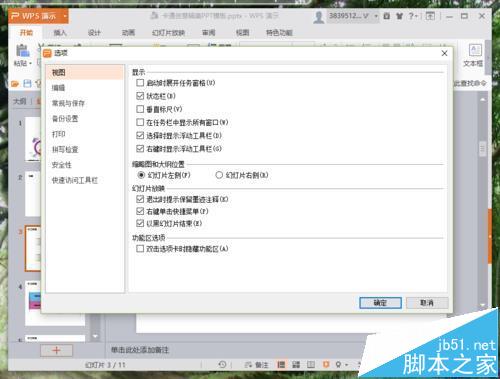Select slide 1 thumbnail in the slide panel

pyautogui.click(x=33, y=139)
